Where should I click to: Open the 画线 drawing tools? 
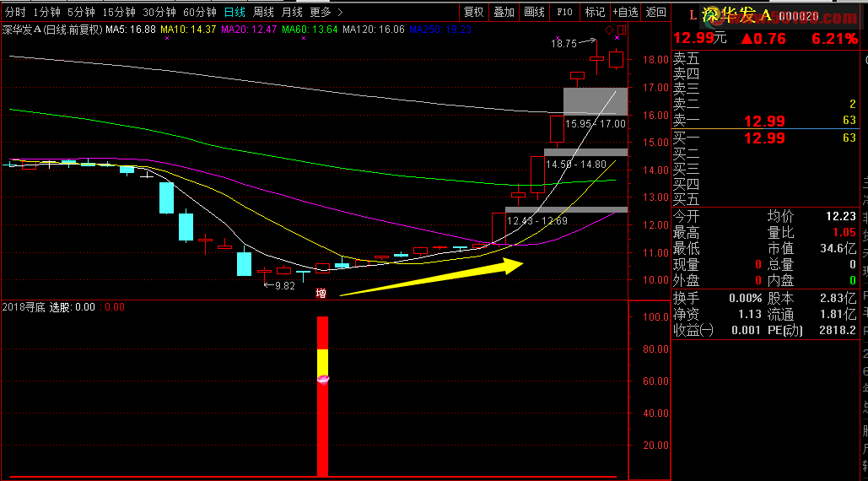(534, 12)
